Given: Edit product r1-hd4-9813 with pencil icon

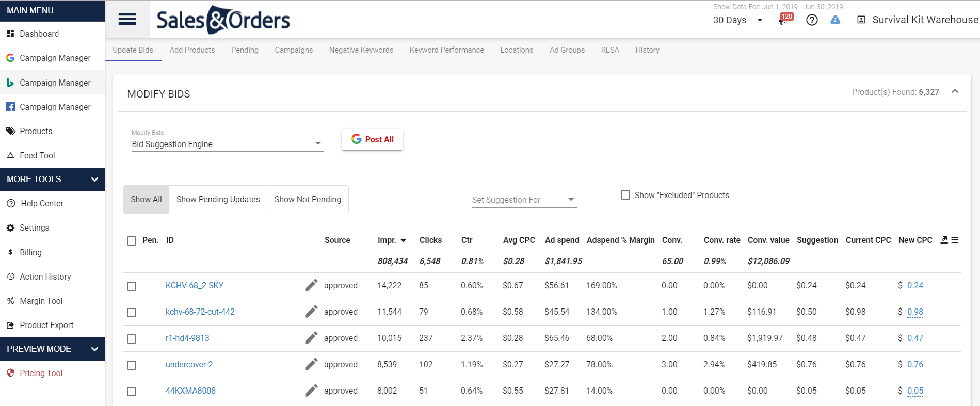Looking at the screenshot, I should pyautogui.click(x=311, y=338).
